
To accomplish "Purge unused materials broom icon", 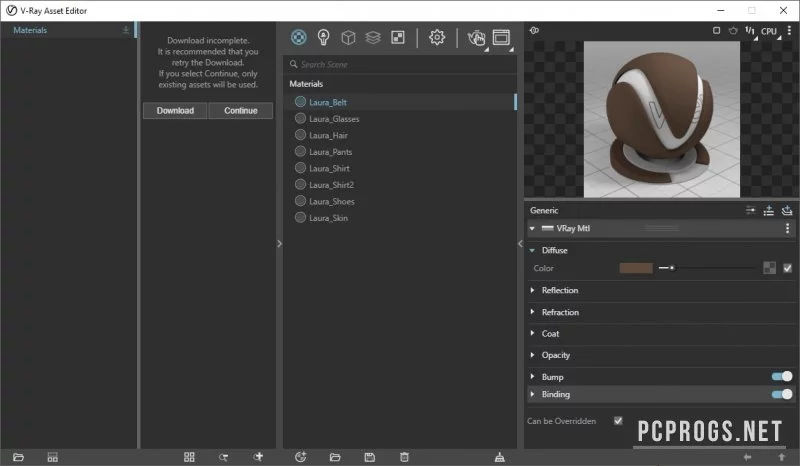I will pyautogui.click(x=499, y=457).
